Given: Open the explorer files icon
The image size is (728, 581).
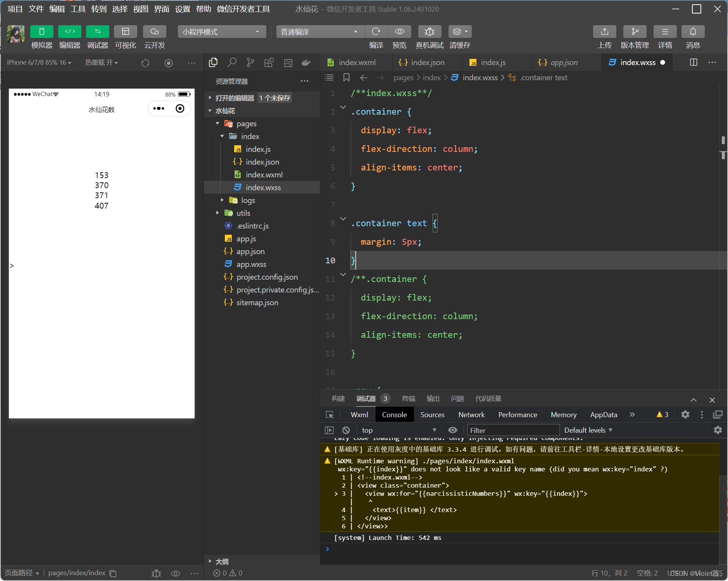Looking at the screenshot, I should coord(213,62).
